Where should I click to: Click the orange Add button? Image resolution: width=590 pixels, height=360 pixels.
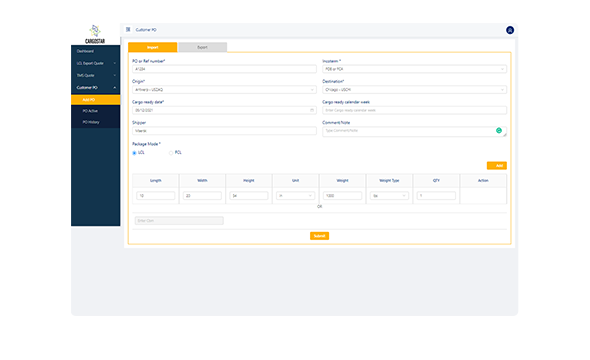[497, 166]
